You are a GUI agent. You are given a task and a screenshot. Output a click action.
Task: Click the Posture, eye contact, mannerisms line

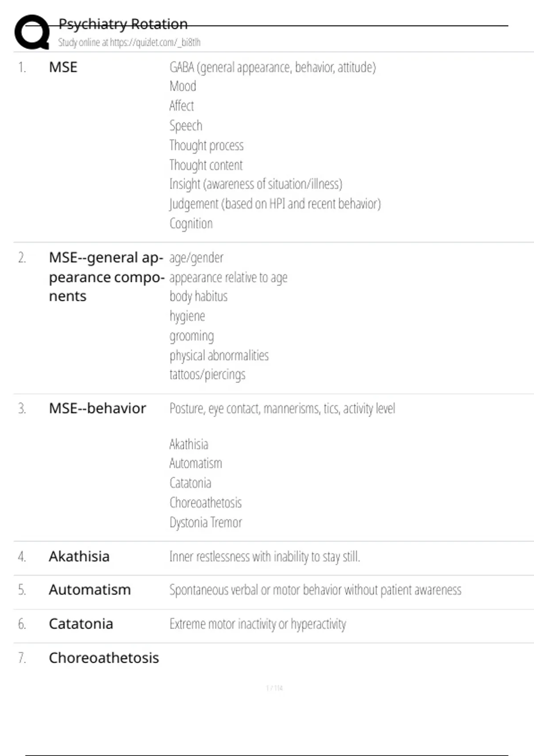click(x=282, y=408)
